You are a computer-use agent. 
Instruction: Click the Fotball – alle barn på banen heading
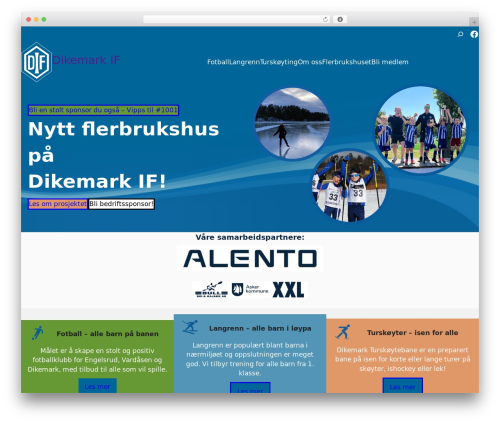(107, 334)
